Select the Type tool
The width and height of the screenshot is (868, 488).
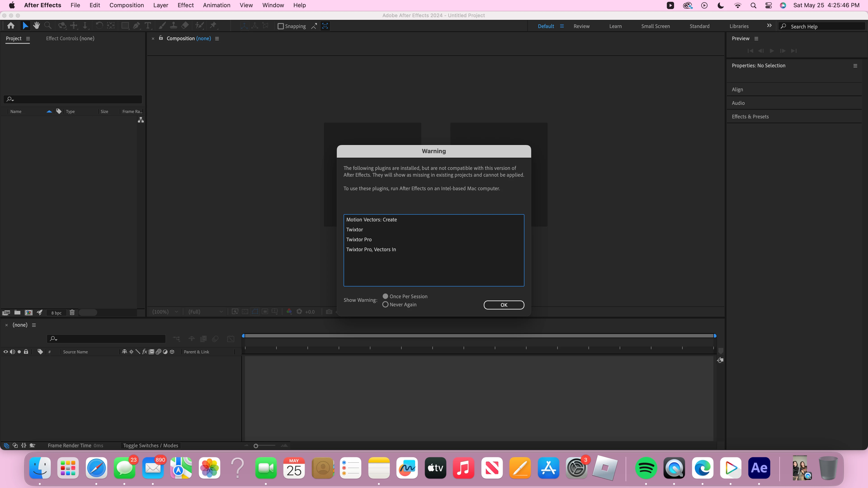click(x=148, y=26)
